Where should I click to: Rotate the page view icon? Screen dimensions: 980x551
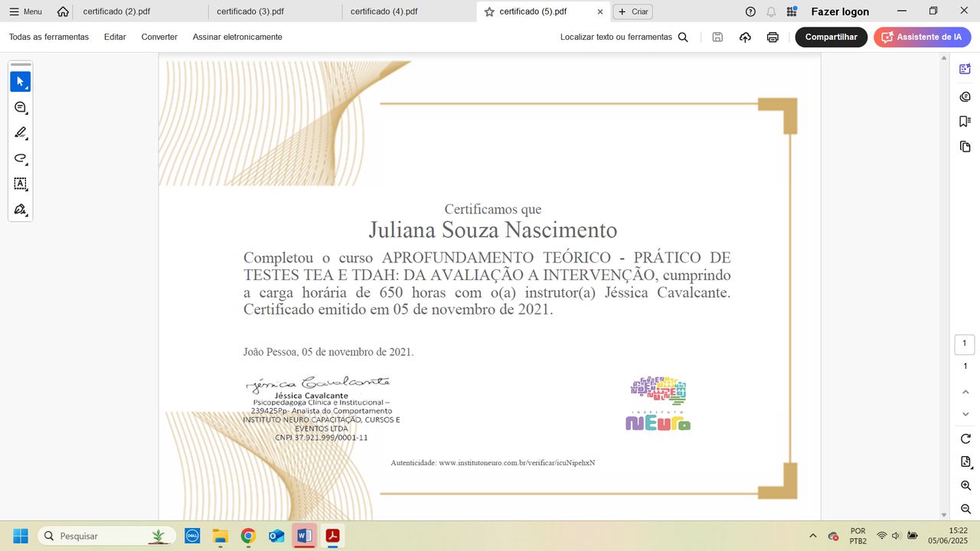965,439
